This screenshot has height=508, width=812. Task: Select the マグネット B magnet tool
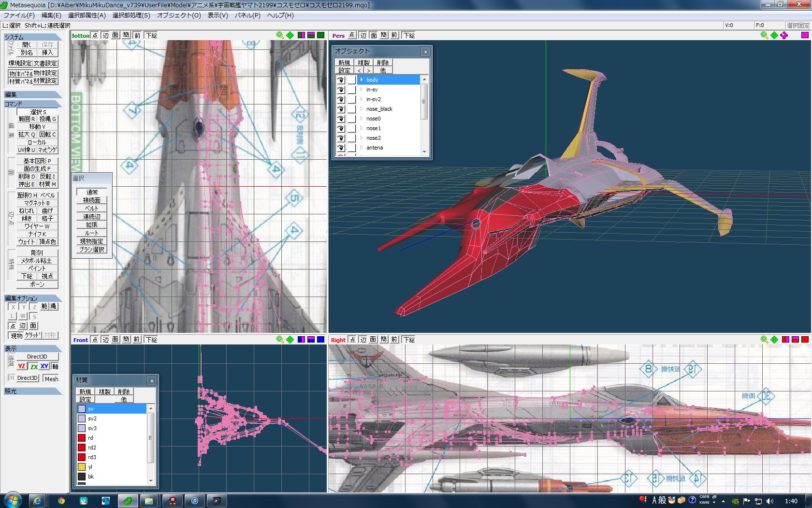point(37,203)
